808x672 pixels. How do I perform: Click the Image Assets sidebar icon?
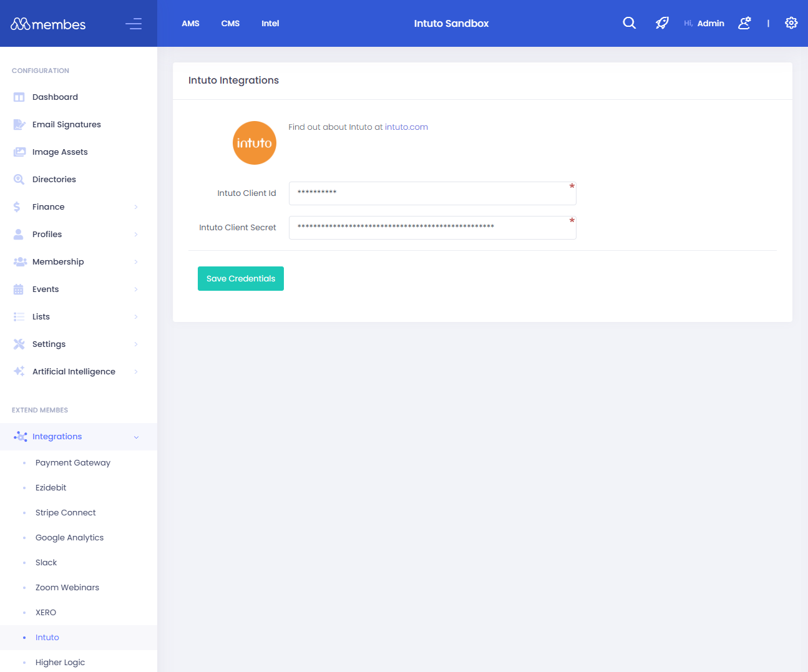pyautogui.click(x=19, y=152)
